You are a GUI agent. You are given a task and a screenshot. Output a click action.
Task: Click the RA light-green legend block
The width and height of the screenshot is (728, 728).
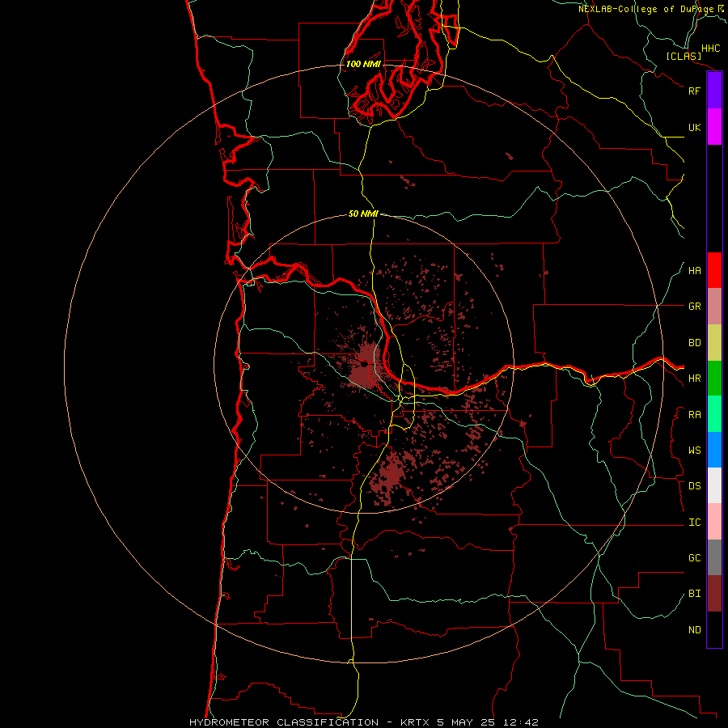[714, 414]
